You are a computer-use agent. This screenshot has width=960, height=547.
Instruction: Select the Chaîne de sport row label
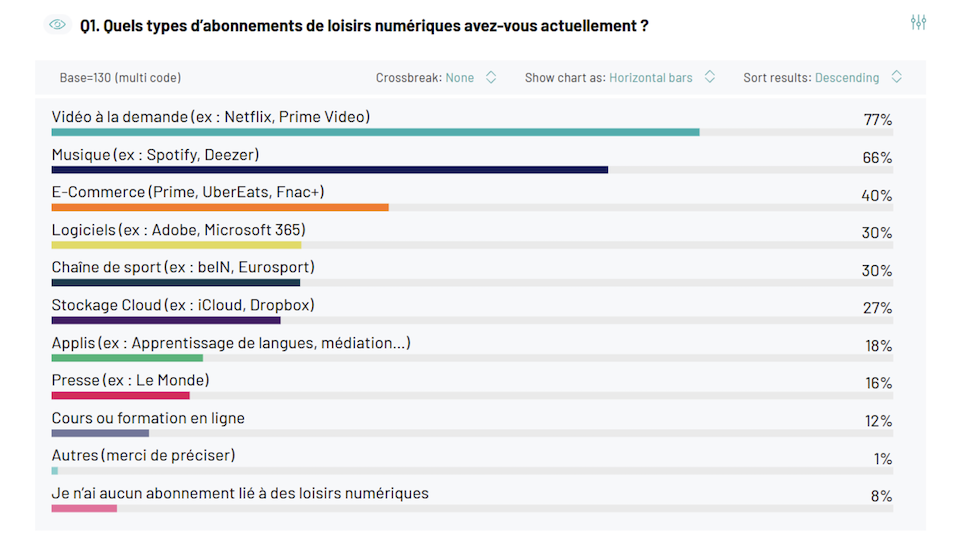(x=183, y=267)
